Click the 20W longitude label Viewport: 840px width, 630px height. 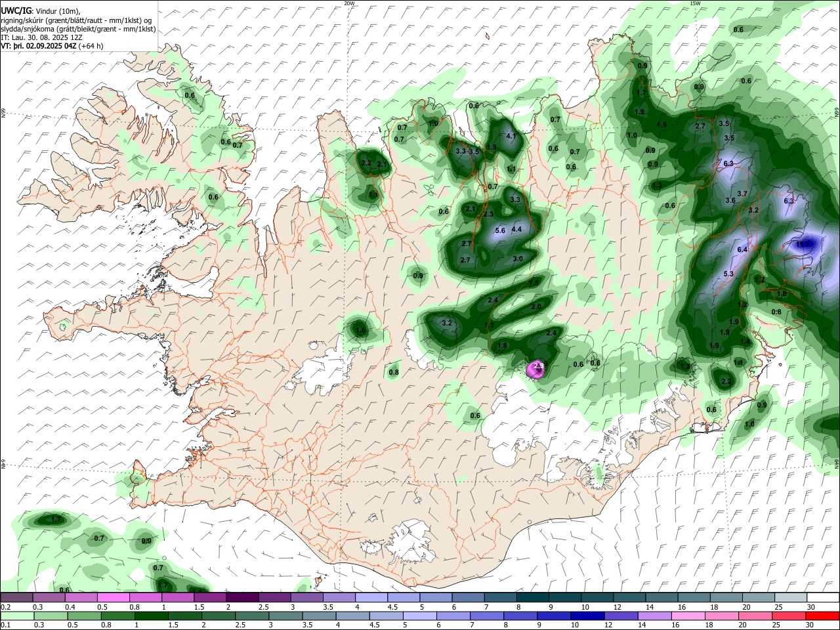[x=349, y=3]
